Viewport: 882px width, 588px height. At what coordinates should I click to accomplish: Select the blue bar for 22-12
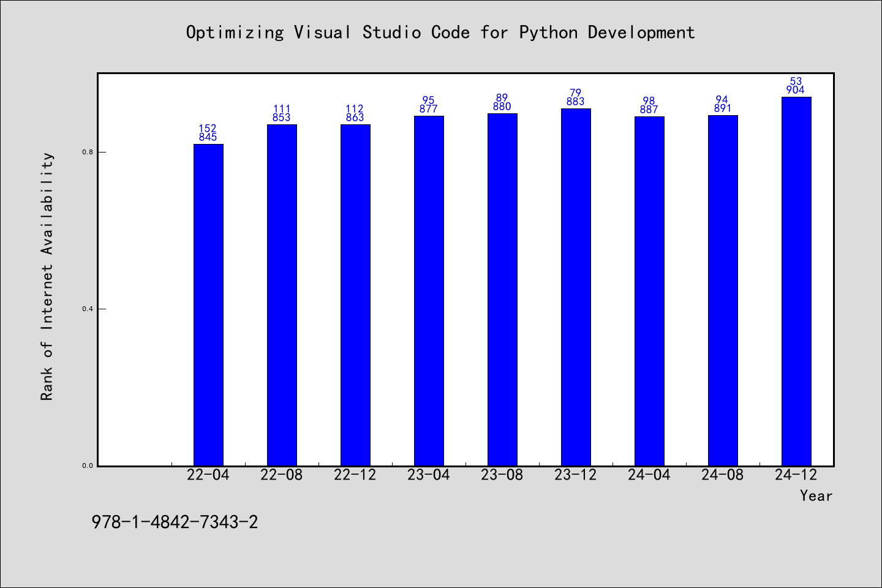355,295
